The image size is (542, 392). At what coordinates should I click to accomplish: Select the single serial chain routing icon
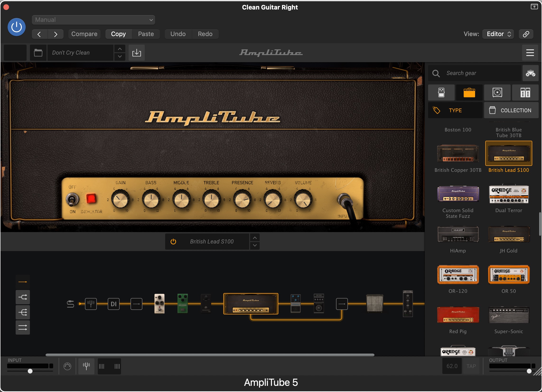23,282
